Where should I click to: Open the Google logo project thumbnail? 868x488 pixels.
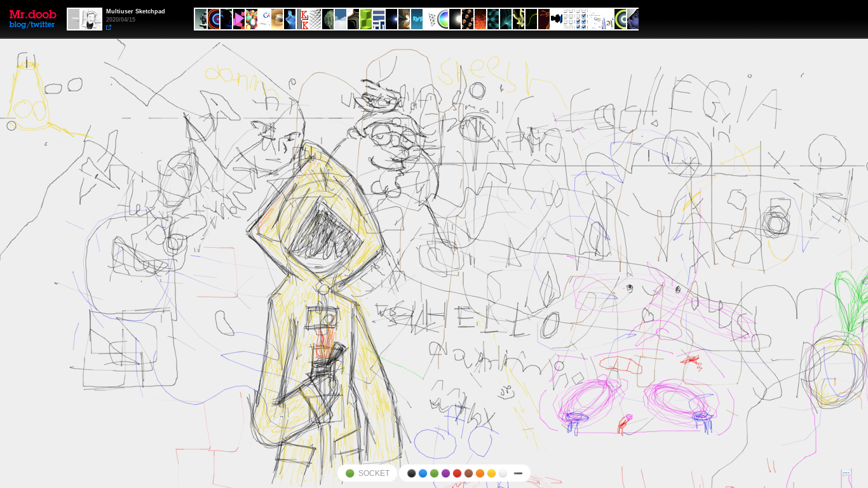[264, 19]
